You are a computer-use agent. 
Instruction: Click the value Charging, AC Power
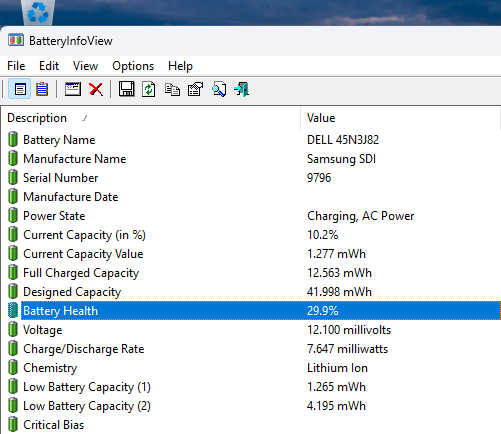(361, 216)
